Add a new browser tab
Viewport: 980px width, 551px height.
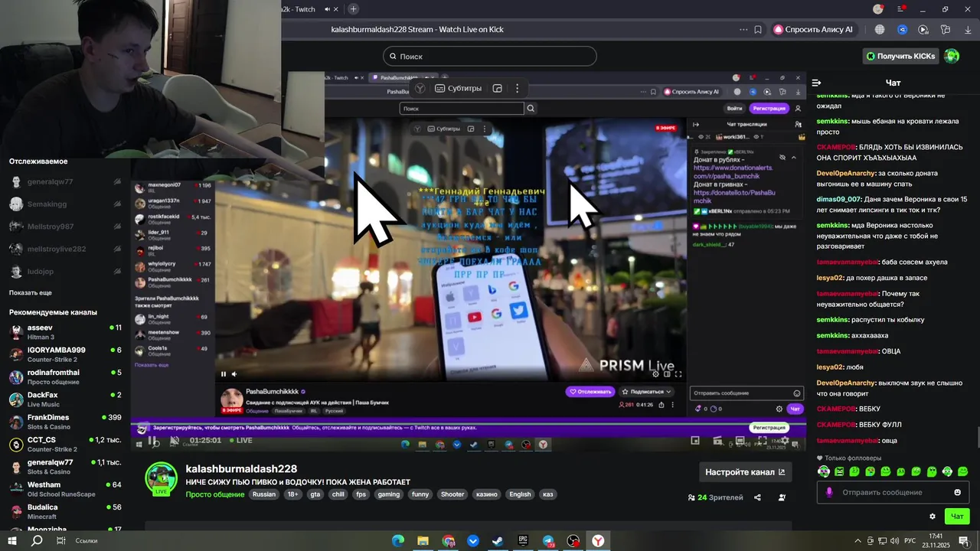[x=353, y=9]
